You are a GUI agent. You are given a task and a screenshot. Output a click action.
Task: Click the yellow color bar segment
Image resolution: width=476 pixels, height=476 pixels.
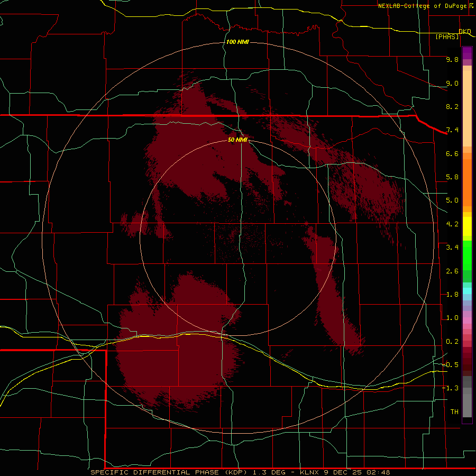[467, 226]
